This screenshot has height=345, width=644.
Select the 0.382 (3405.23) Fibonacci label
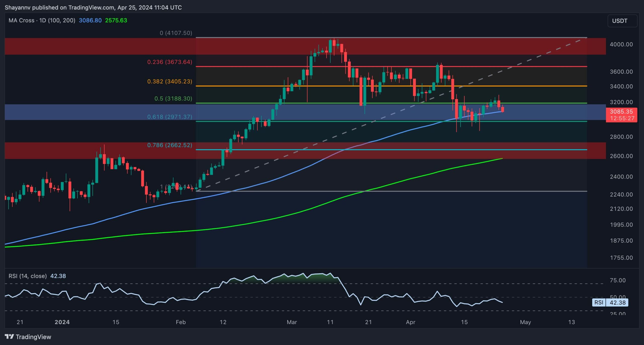(x=170, y=81)
